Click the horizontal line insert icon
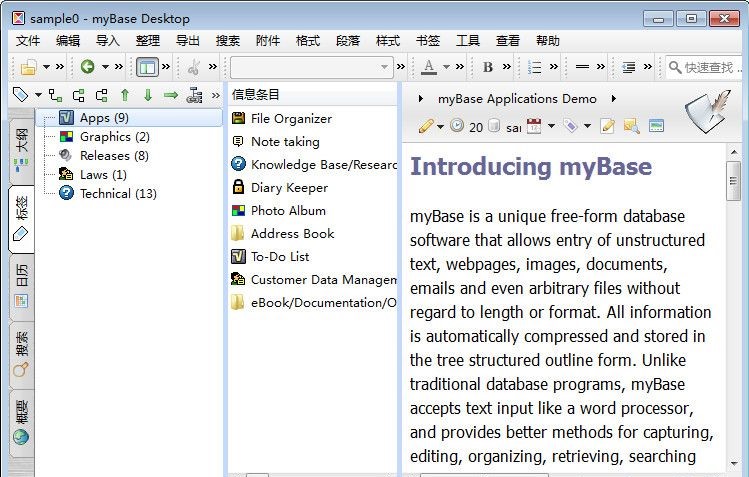The width and height of the screenshot is (749, 477). [582, 67]
